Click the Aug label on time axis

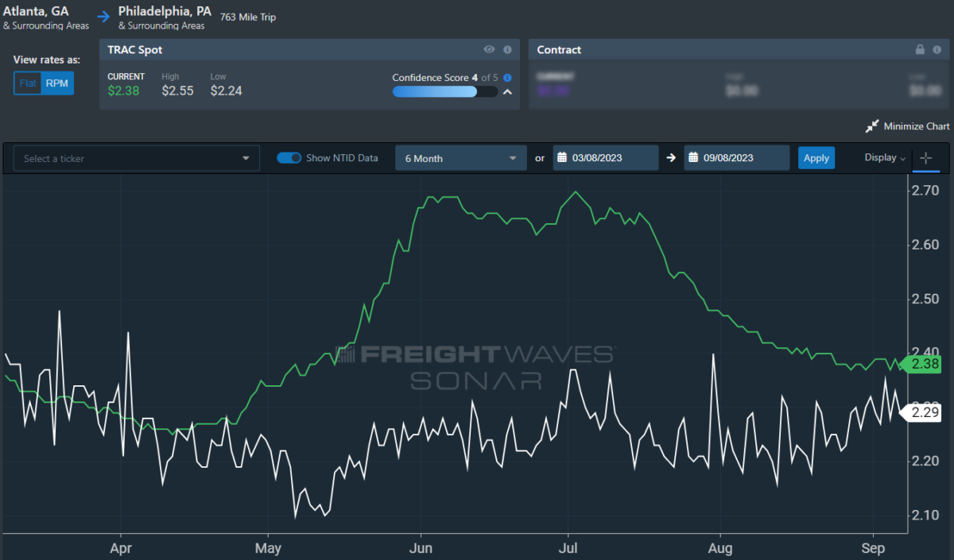pos(720,548)
